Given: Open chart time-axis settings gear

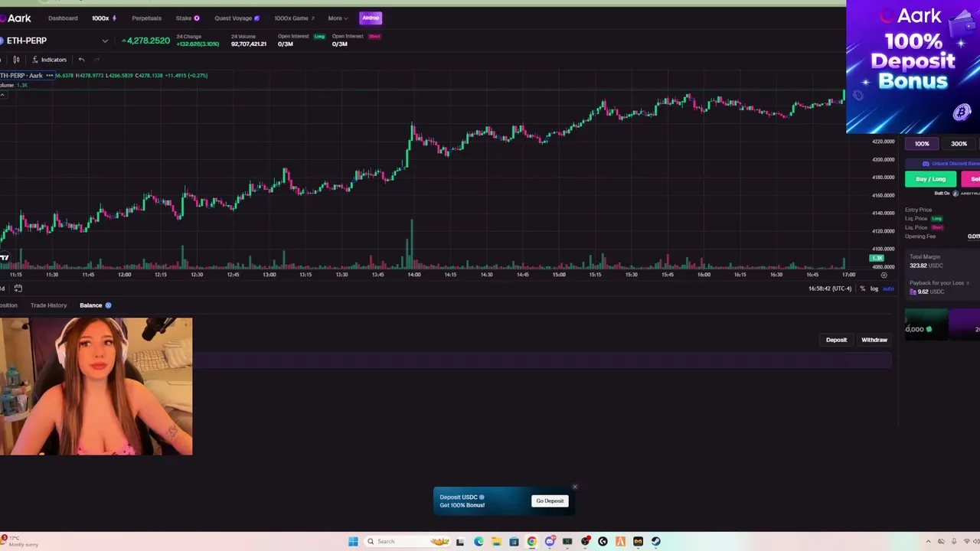Looking at the screenshot, I should coord(884,275).
